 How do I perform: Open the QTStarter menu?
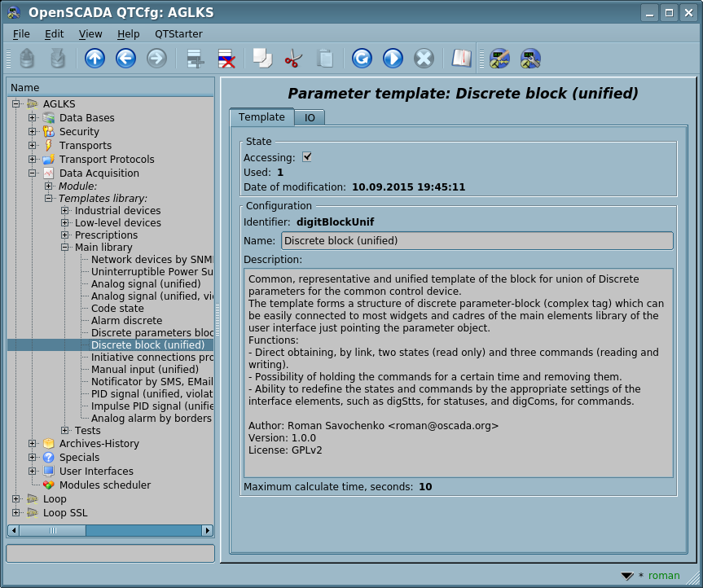pyautogui.click(x=178, y=33)
